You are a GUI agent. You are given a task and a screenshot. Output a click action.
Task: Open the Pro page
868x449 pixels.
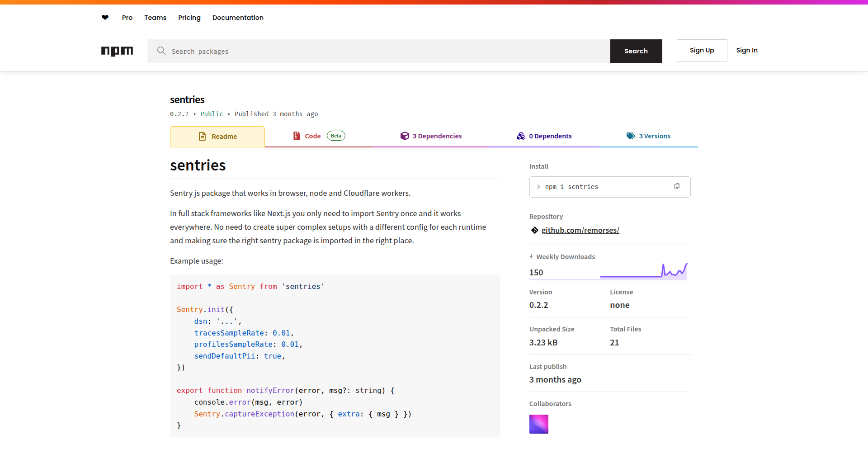point(127,18)
